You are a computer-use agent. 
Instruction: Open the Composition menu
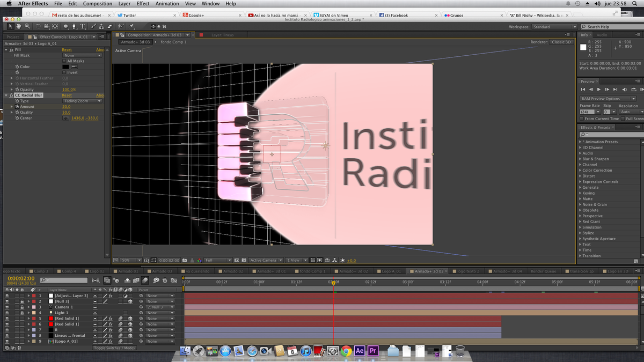97,3
